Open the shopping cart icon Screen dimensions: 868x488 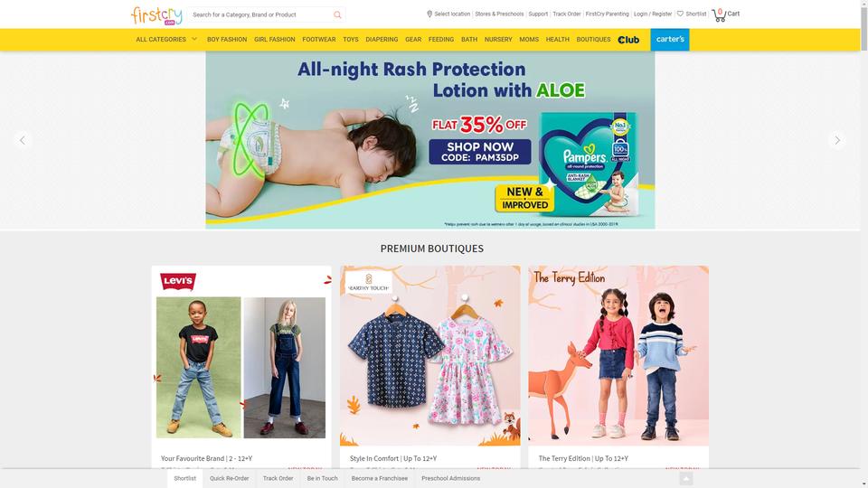[x=719, y=15]
